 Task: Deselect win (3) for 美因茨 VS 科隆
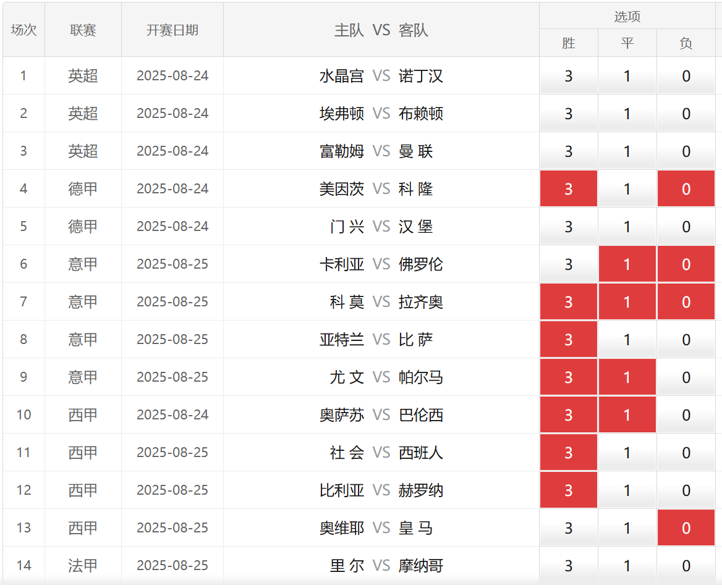[x=569, y=188]
